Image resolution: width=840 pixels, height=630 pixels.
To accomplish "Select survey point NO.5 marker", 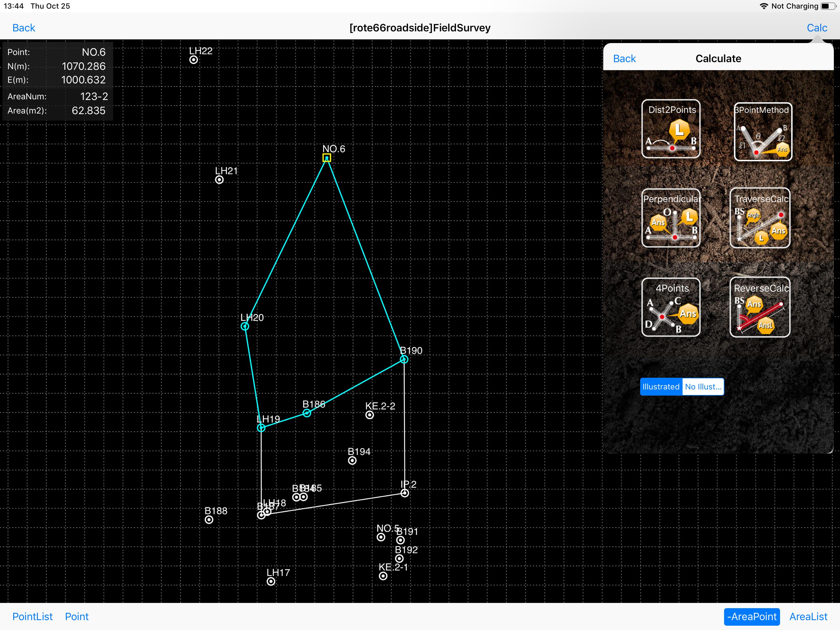I will tap(381, 537).
